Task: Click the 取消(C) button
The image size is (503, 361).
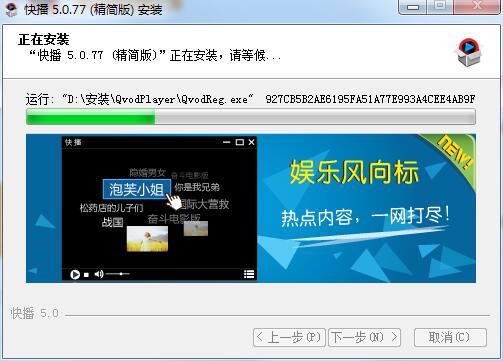Action: (x=450, y=338)
